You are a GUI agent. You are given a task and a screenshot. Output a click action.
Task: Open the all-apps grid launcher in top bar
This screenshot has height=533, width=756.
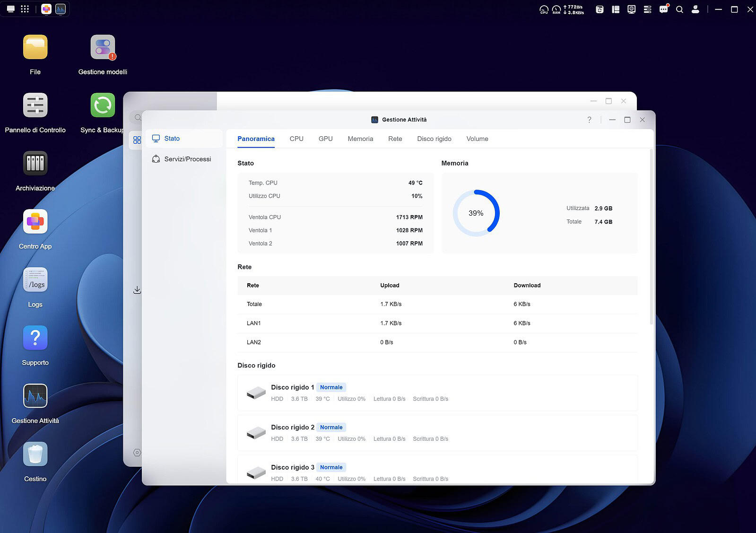25,9
